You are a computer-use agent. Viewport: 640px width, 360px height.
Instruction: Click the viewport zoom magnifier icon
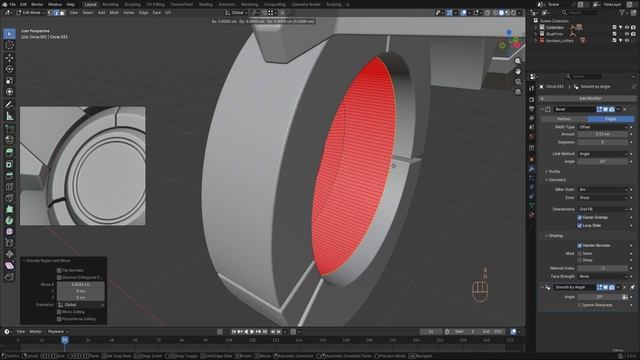click(x=518, y=61)
